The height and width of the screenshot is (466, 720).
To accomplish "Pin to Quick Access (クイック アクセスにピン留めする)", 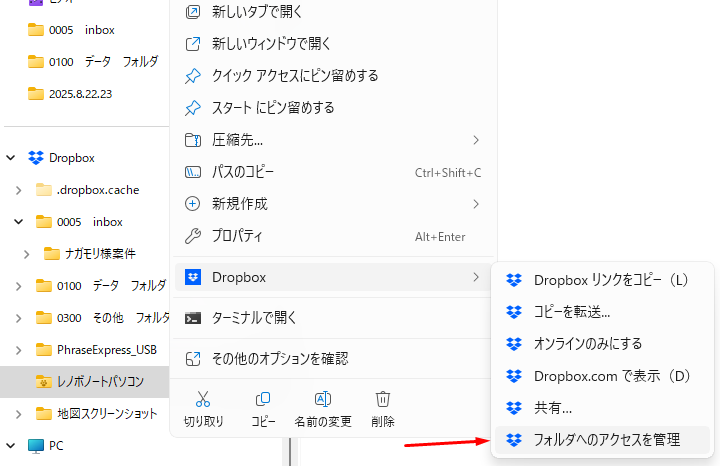I will click(295, 76).
